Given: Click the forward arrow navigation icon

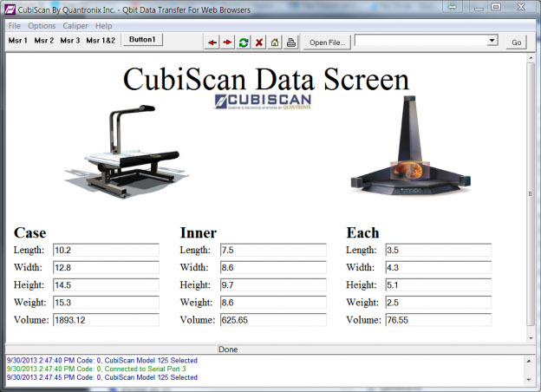Looking at the screenshot, I should 228,42.
